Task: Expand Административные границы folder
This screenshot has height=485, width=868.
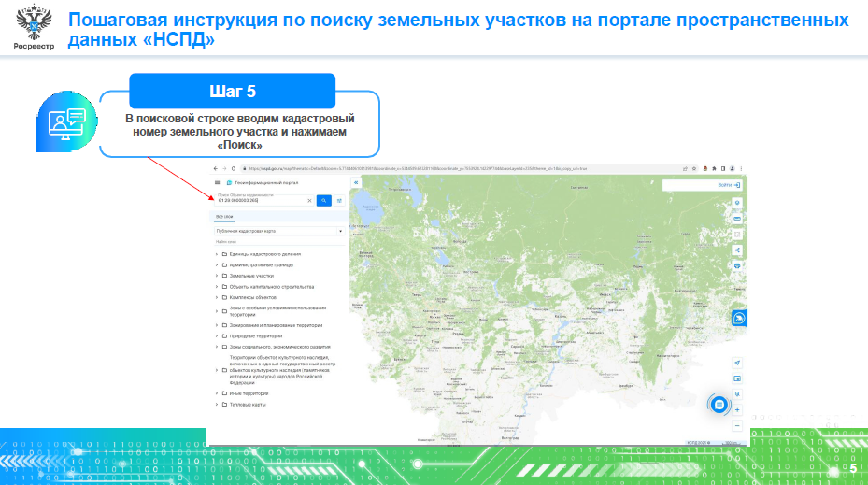Action: 217,264
